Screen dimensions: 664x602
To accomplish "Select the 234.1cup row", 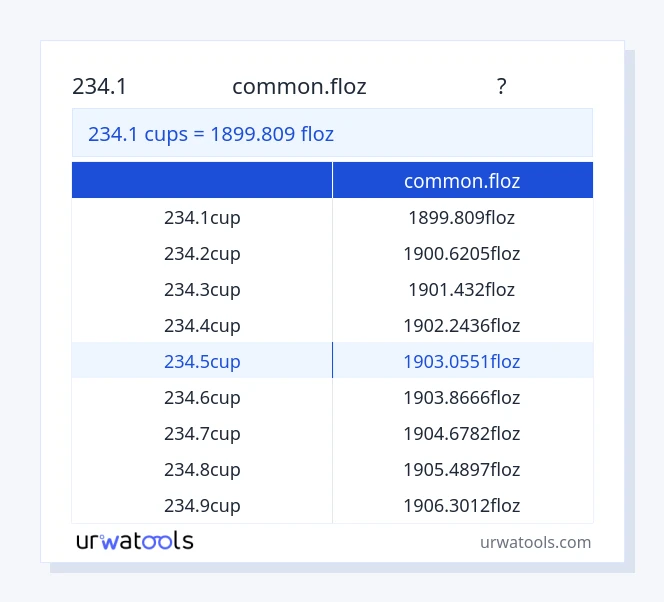I will (x=202, y=217).
